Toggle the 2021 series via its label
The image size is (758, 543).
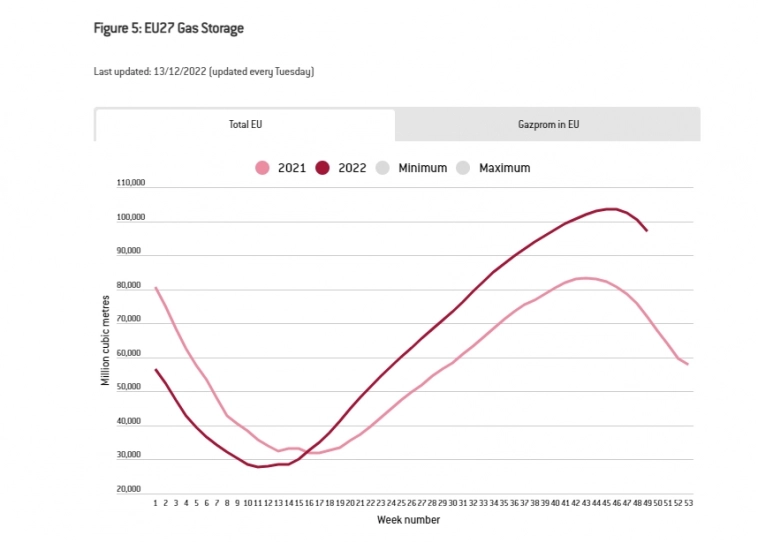291,168
